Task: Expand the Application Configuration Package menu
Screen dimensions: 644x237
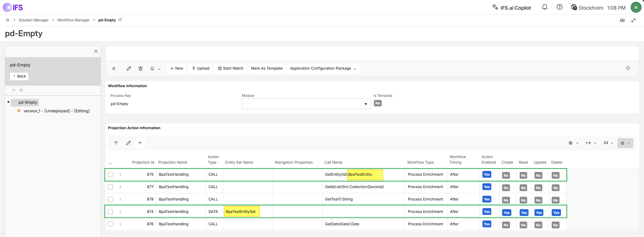Action: (x=323, y=69)
